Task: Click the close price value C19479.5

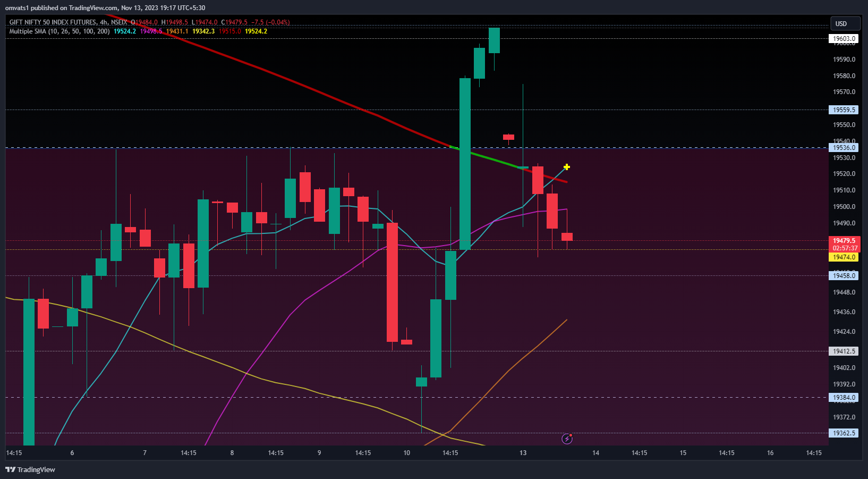Action: click(234, 22)
